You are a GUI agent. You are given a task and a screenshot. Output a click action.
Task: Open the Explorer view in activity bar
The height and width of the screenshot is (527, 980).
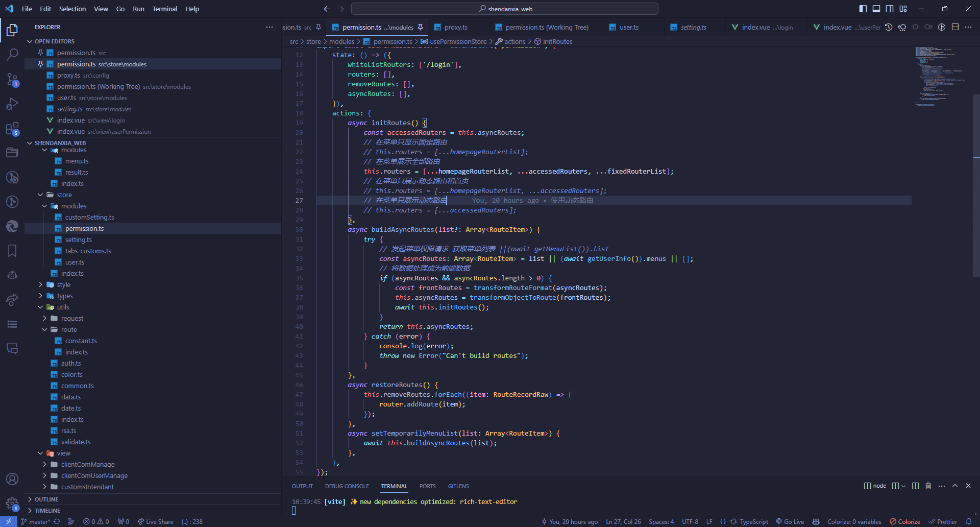point(12,30)
